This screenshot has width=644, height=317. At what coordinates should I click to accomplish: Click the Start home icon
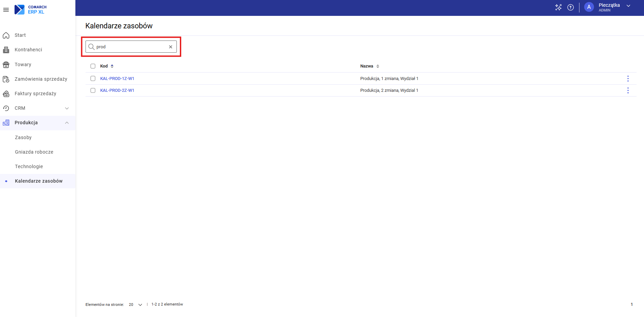(x=6, y=35)
